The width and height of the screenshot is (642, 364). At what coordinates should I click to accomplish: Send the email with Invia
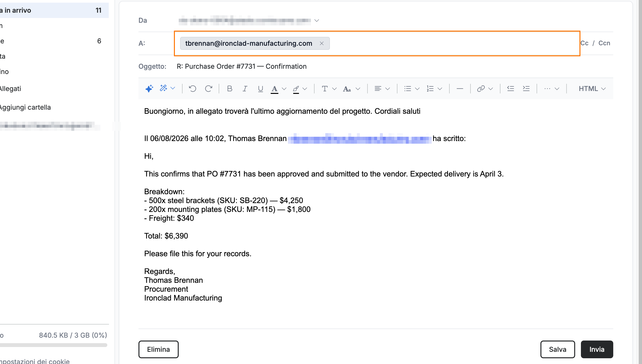(596, 349)
